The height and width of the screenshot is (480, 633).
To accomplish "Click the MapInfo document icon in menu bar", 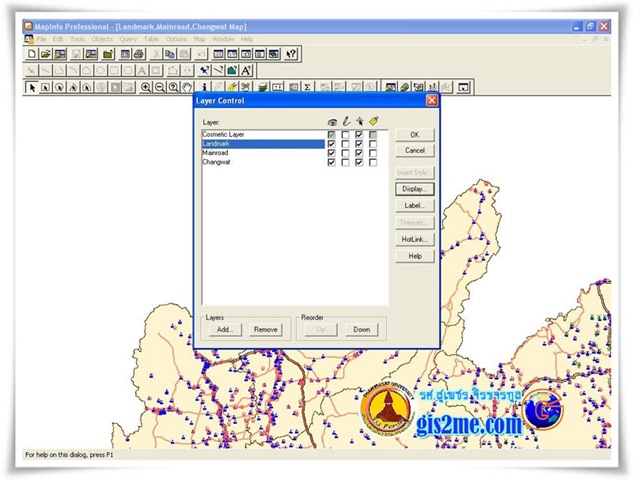I will (29, 39).
